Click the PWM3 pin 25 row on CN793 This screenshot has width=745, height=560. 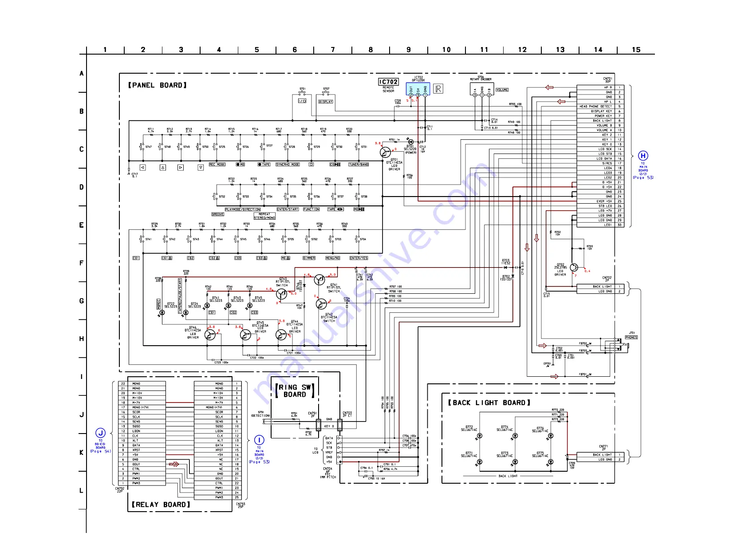click(218, 497)
